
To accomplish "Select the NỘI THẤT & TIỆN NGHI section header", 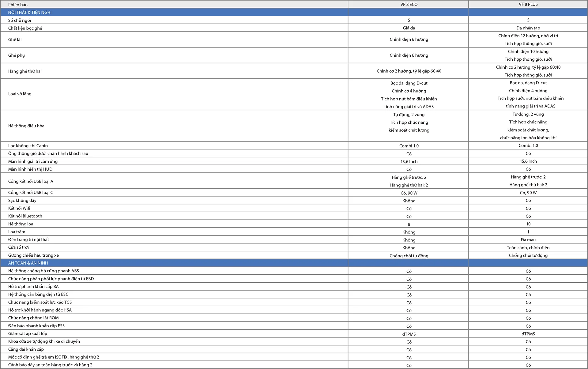I will (30, 12).
